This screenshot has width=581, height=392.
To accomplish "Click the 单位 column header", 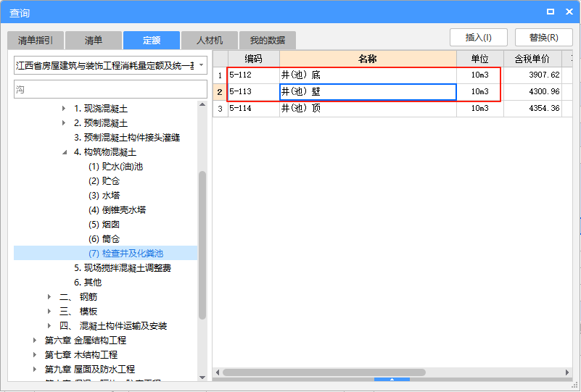I will click(480, 59).
